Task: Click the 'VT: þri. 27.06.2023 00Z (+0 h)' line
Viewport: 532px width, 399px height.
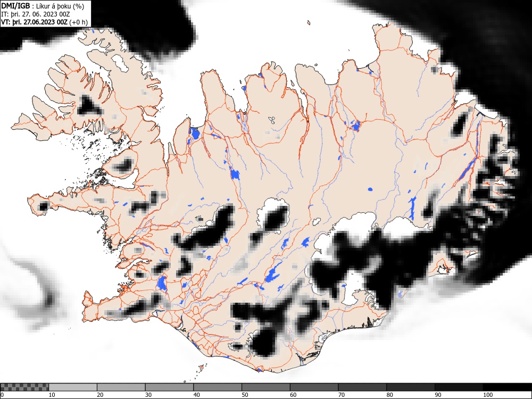Action: [44, 22]
